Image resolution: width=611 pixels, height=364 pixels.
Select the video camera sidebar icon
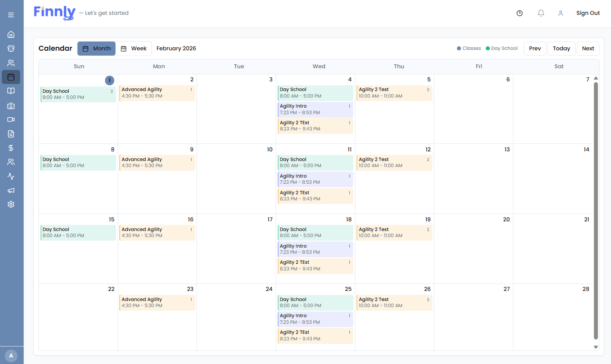[11, 119]
